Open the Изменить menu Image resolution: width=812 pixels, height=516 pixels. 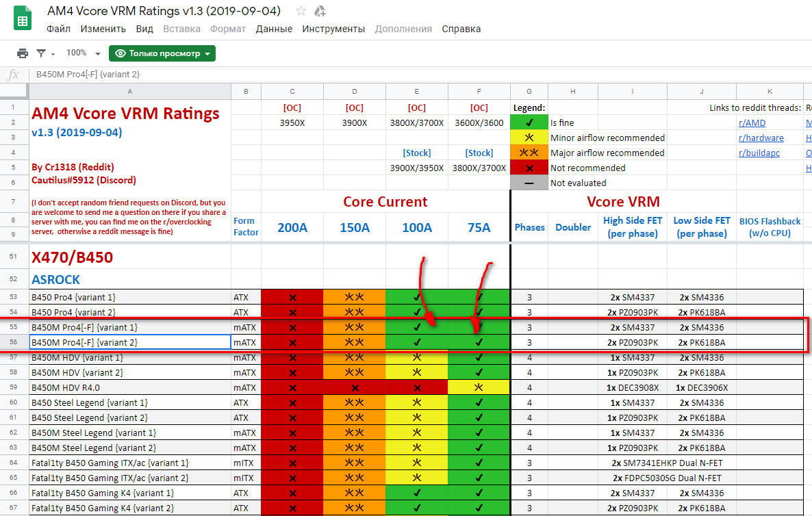103,29
